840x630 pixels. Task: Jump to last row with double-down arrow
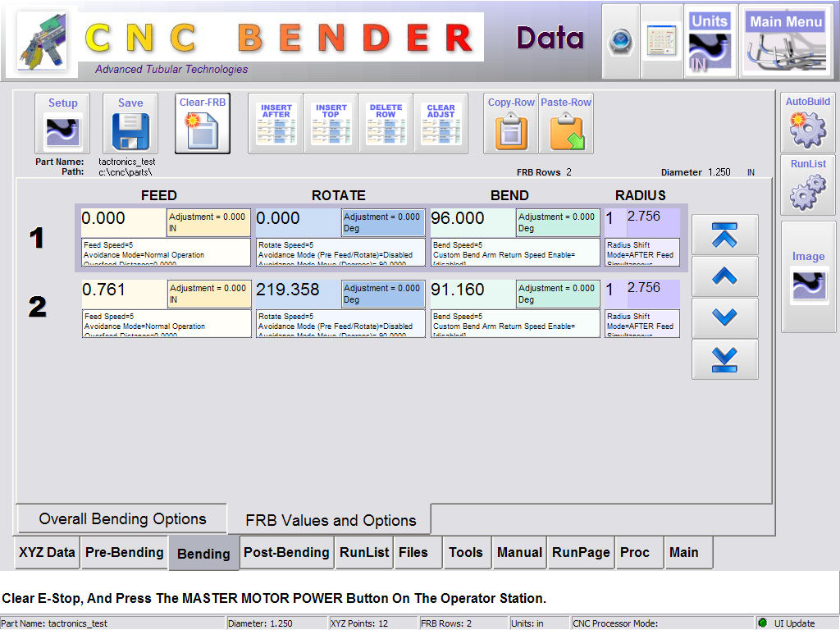click(724, 359)
